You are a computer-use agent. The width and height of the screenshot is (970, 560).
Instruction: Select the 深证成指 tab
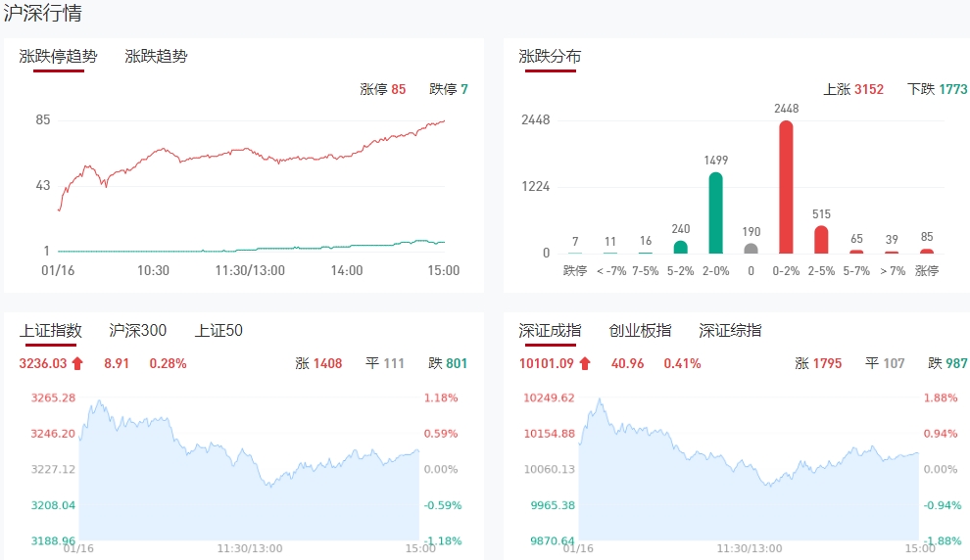550,331
